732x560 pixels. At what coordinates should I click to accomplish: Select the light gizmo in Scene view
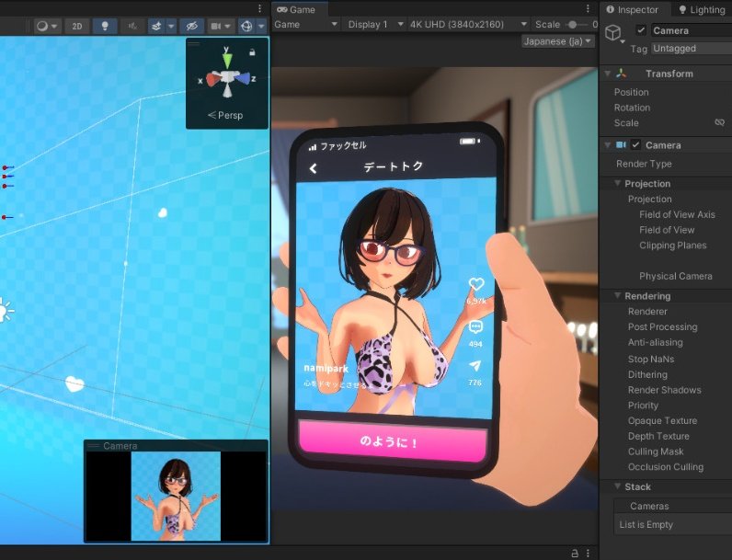pos(5,310)
